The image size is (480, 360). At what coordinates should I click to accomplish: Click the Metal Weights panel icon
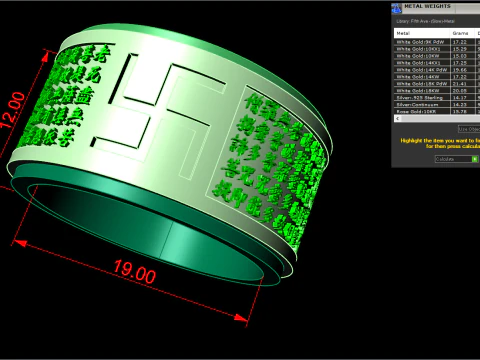(x=396, y=8)
